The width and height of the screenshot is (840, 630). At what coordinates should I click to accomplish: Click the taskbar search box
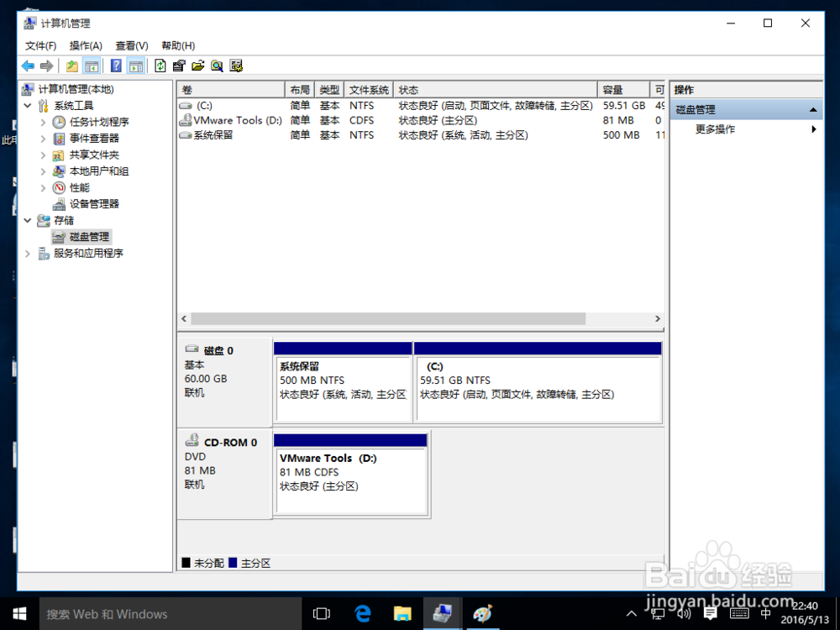coord(171,614)
